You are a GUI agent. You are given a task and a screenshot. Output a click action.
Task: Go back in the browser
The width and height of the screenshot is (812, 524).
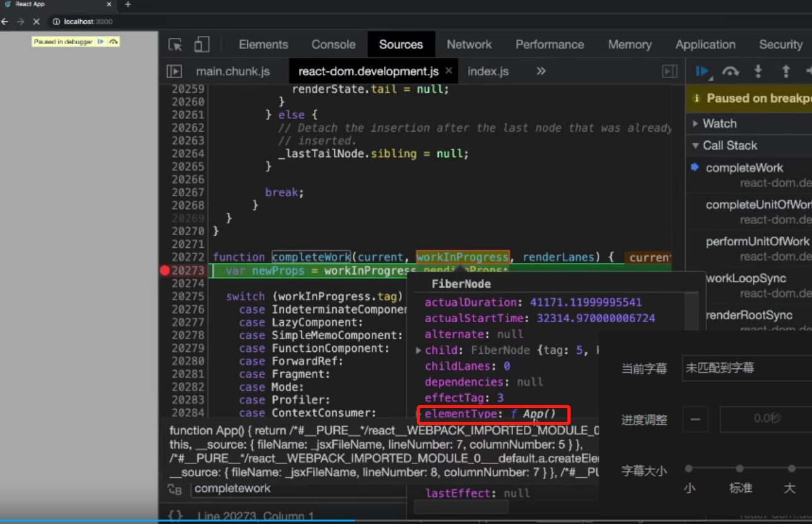pyautogui.click(x=6, y=21)
